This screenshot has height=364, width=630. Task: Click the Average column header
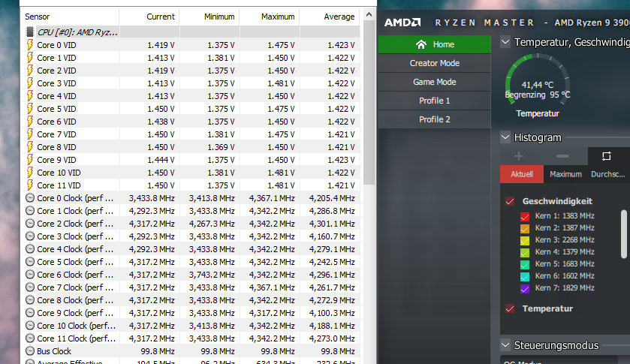click(x=330, y=17)
